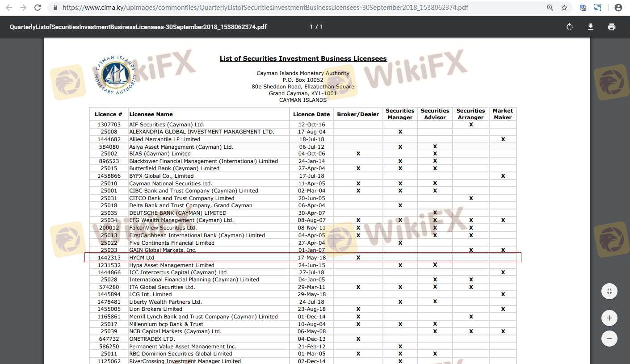Open the blue S extension icon
630x364 pixels.
tap(597, 8)
